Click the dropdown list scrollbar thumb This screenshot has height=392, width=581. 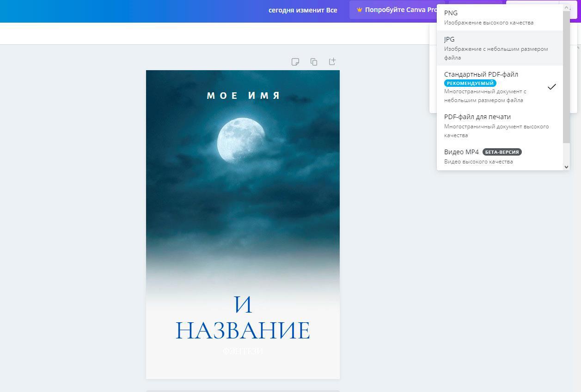tap(566, 76)
